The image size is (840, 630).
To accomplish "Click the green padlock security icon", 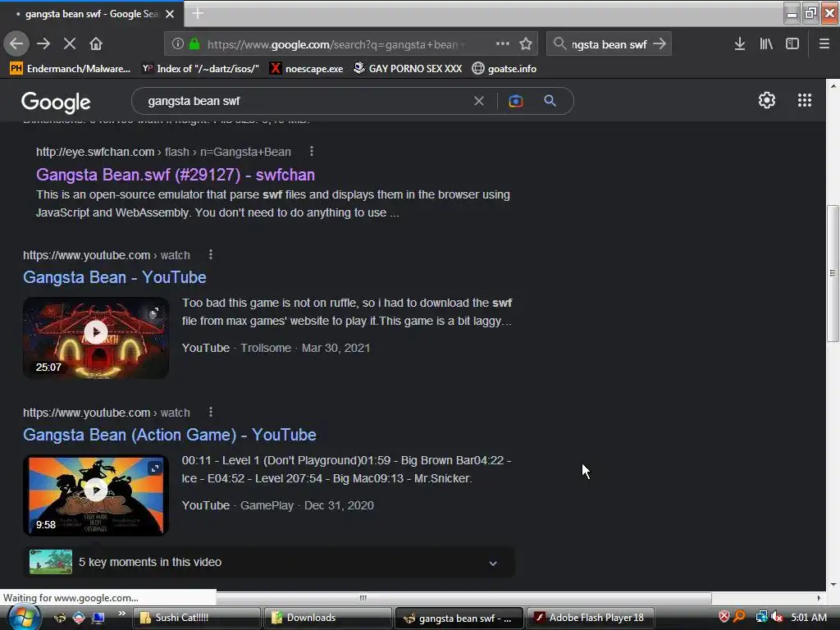I will 194,44.
